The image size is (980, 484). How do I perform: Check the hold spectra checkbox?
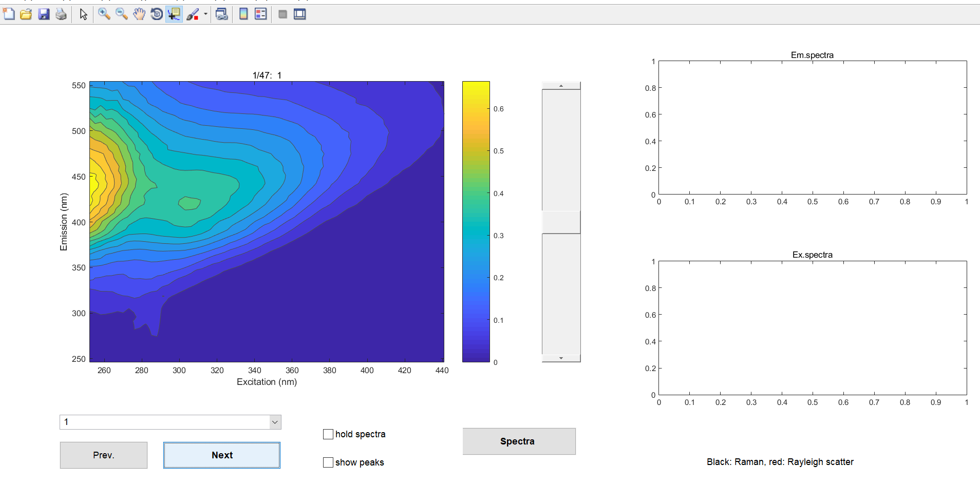coord(328,434)
